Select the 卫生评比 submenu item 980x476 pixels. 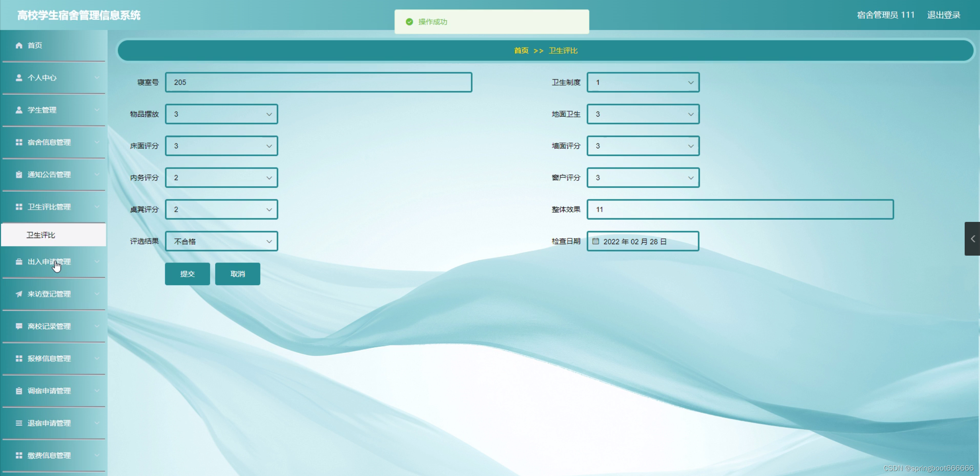41,235
